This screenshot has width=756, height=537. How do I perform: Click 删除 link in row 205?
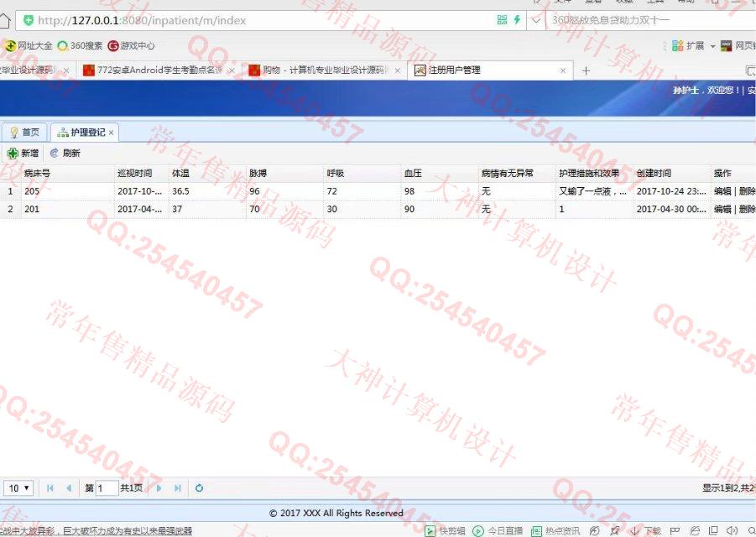[x=747, y=191]
